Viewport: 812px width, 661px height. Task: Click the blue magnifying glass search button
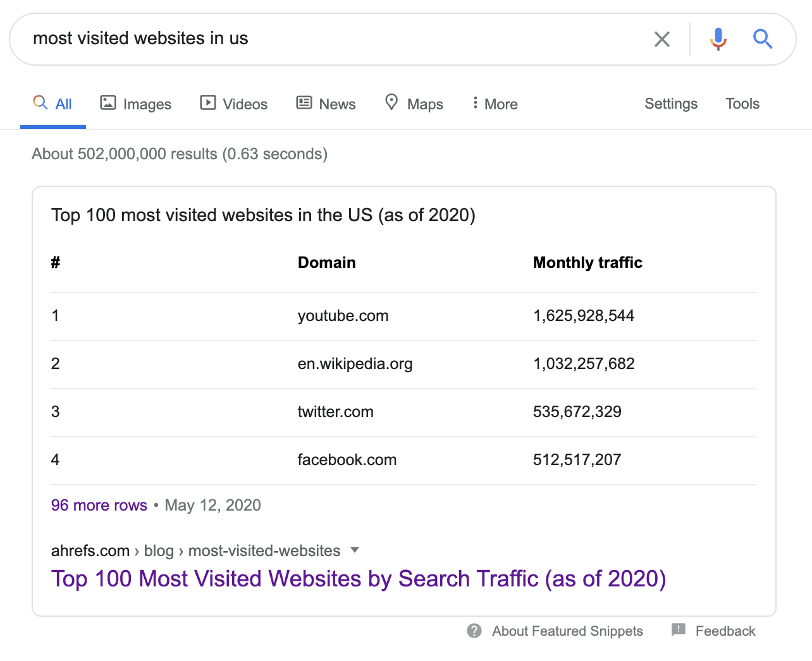(x=763, y=39)
